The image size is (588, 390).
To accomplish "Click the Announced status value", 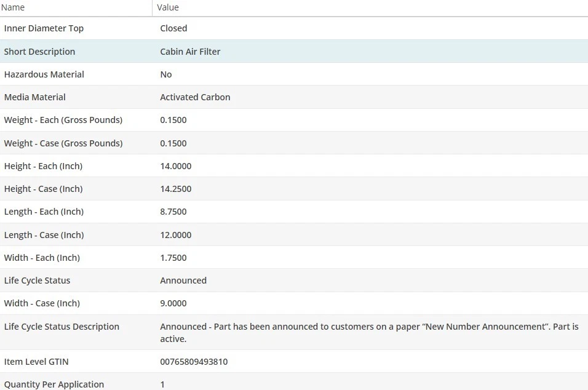I will tap(183, 281).
